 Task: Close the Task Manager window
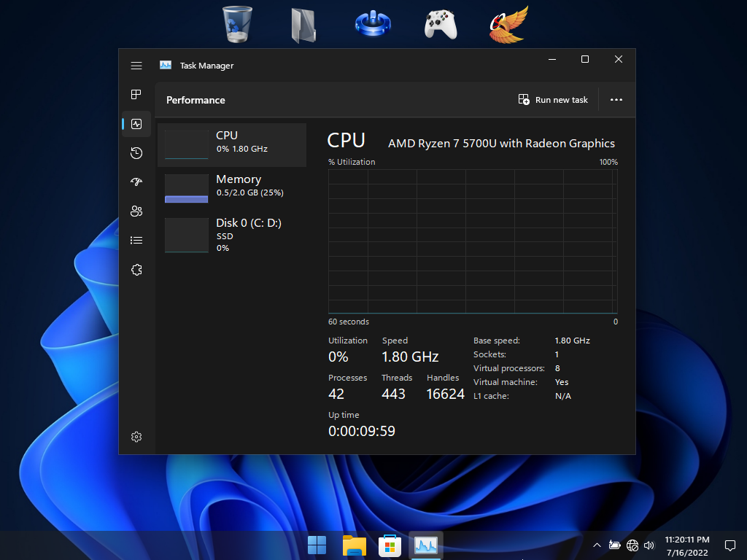(619, 59)
